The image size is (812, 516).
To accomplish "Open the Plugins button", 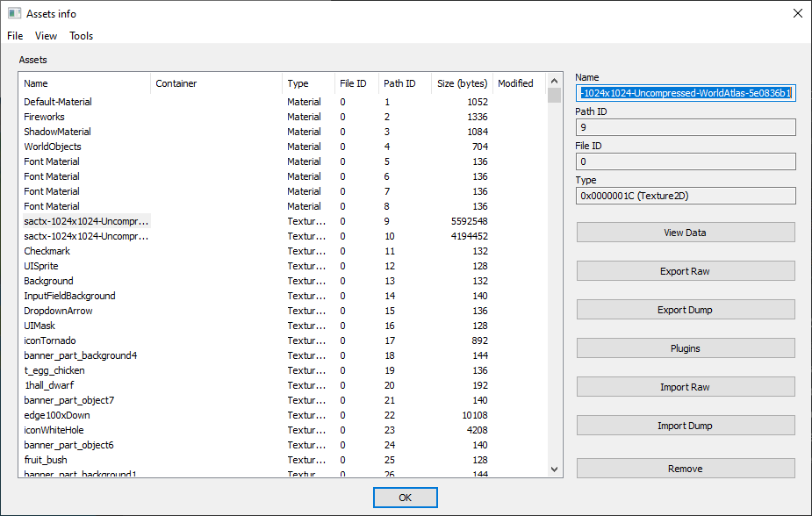I will coord(685,348).
